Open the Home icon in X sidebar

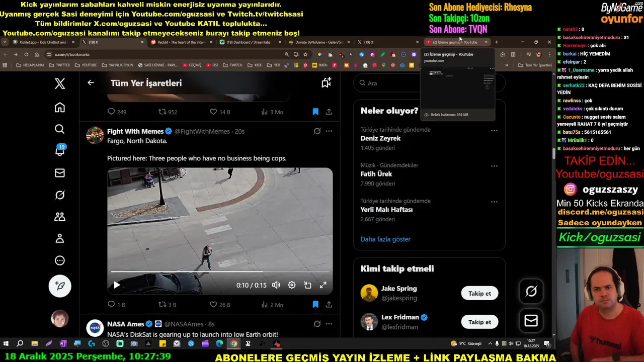pos(60,108)
